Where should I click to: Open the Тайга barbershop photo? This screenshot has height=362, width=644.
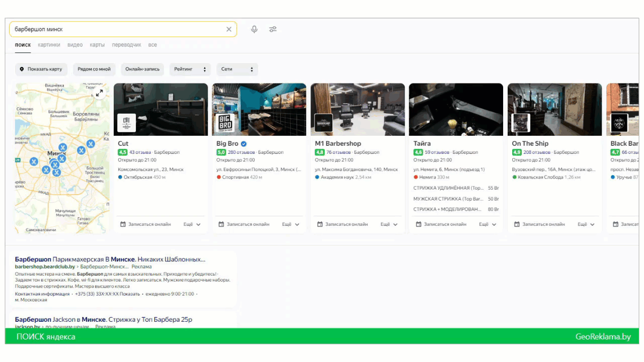[x=456, y=110]
